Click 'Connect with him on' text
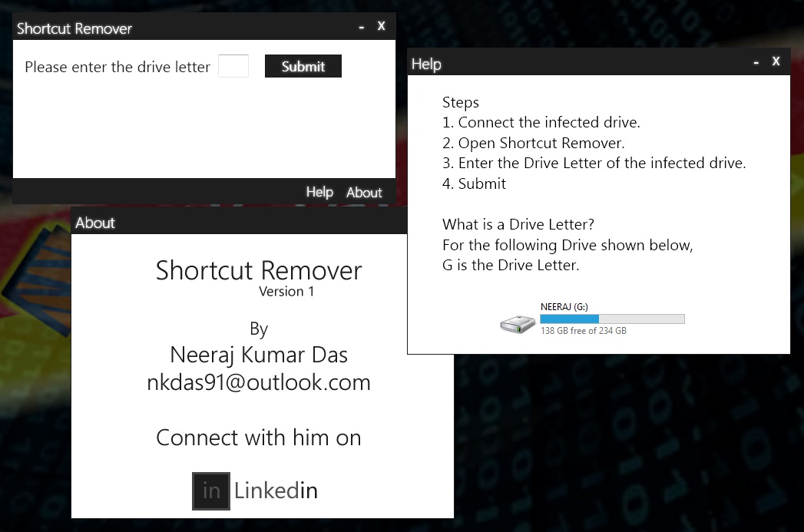 [x=259, y=438]
